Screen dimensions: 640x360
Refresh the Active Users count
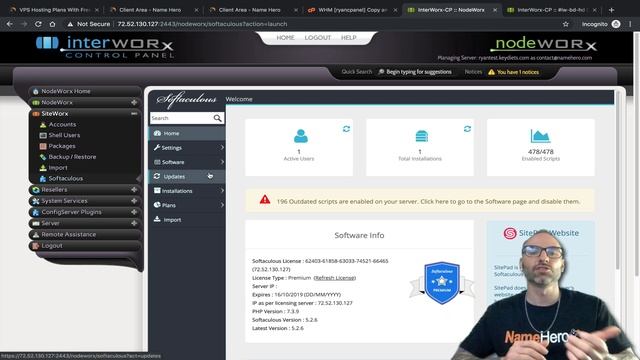click(346, 129)
